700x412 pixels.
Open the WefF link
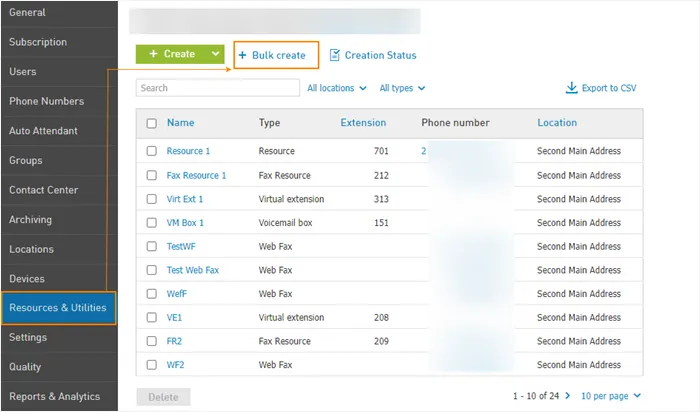[176, 293]
